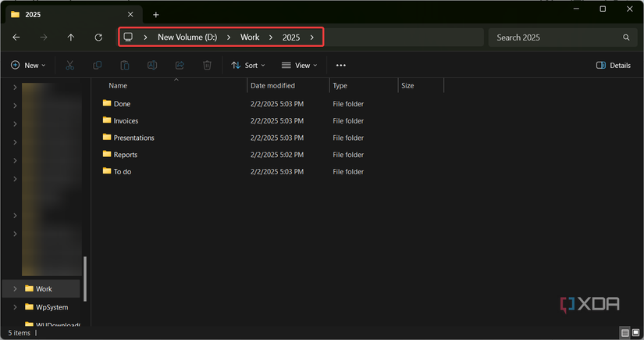Screen dimensions: 644x340
Task: Go up one folder level
Action: [x=71, y=38]
